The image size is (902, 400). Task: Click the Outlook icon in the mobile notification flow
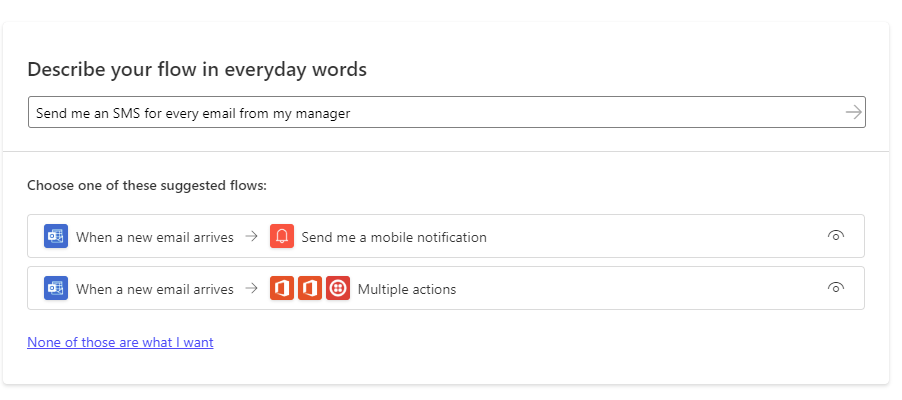[56, 237]
